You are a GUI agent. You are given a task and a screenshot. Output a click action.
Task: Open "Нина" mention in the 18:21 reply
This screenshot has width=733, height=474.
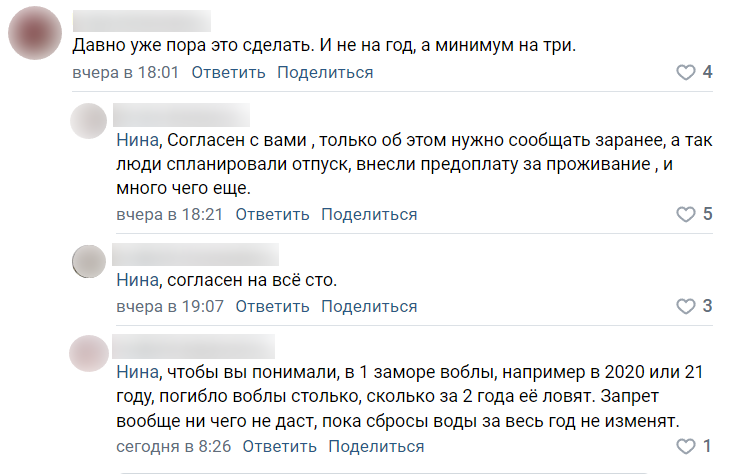point(137,140)
